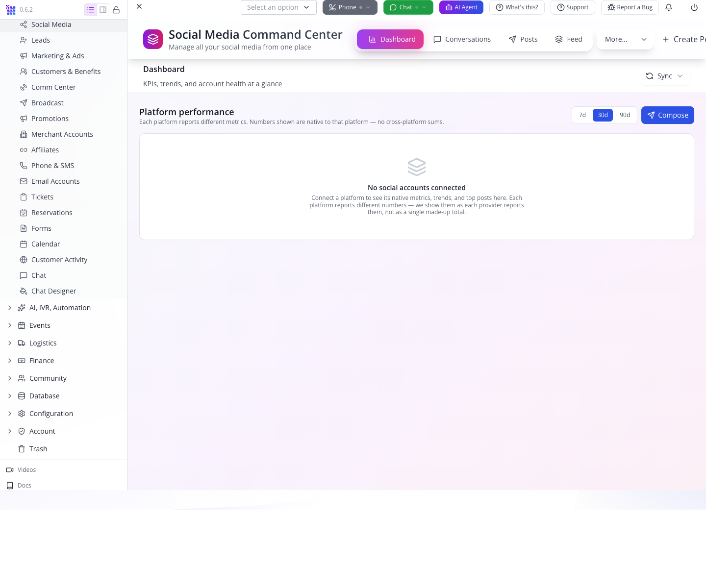Click Report a Bug button
Viewport: 706px width, 588px height.
[630, 7]
